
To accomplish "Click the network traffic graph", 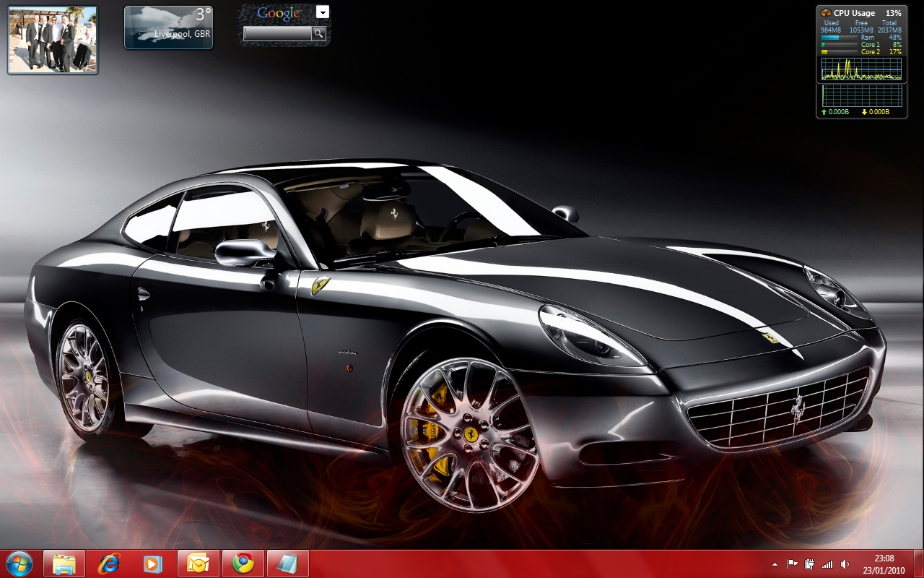I will click(862, 95).
